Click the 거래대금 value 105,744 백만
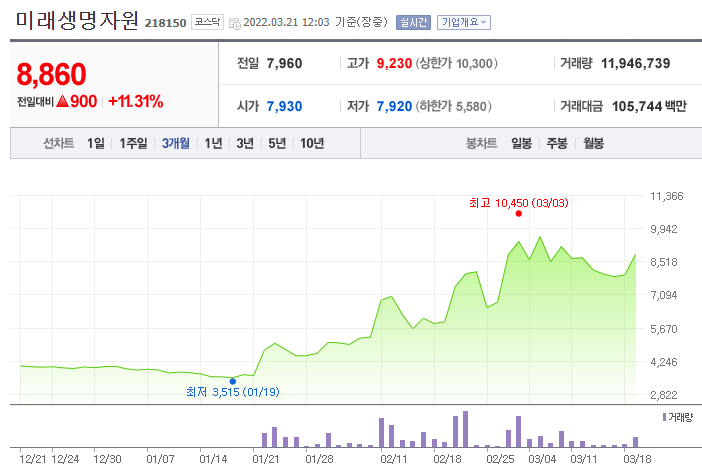The height and width of the screenshot is (474, 702). point(649,107)
